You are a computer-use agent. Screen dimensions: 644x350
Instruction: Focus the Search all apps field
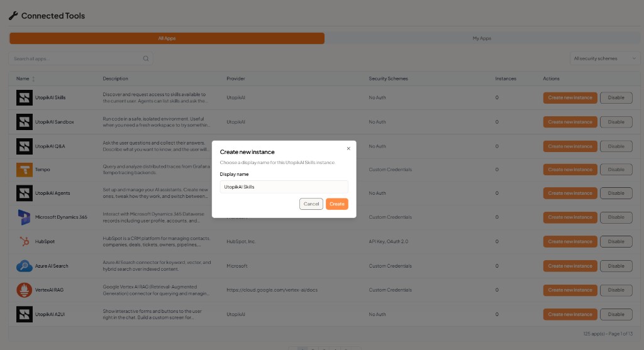[80, 58]
